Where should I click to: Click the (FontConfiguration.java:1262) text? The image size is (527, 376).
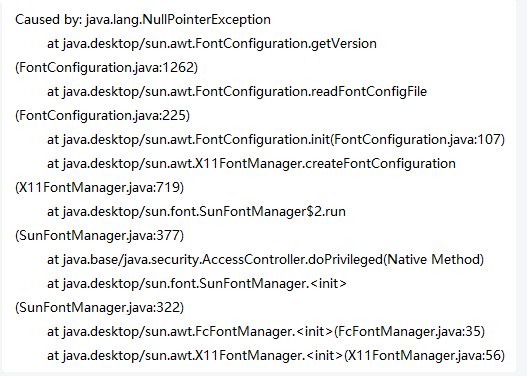[x=107, y=68]
